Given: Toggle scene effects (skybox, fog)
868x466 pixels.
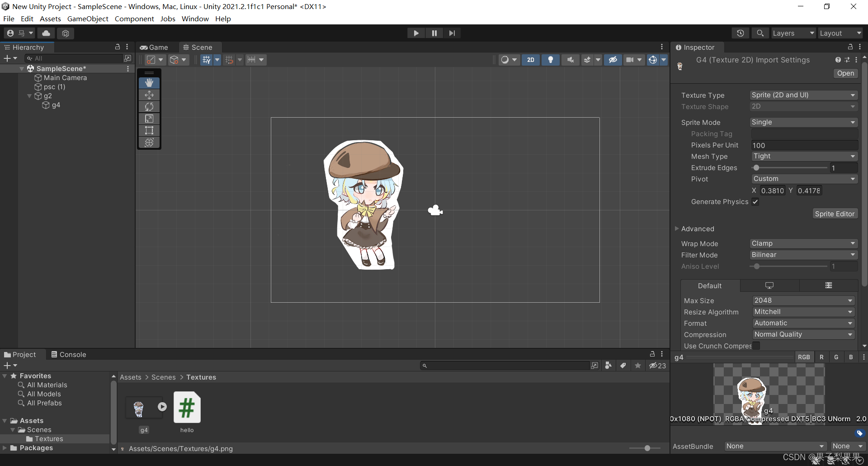Looking at the screenshot, I should pyautogui.click(x=587, y=60).
